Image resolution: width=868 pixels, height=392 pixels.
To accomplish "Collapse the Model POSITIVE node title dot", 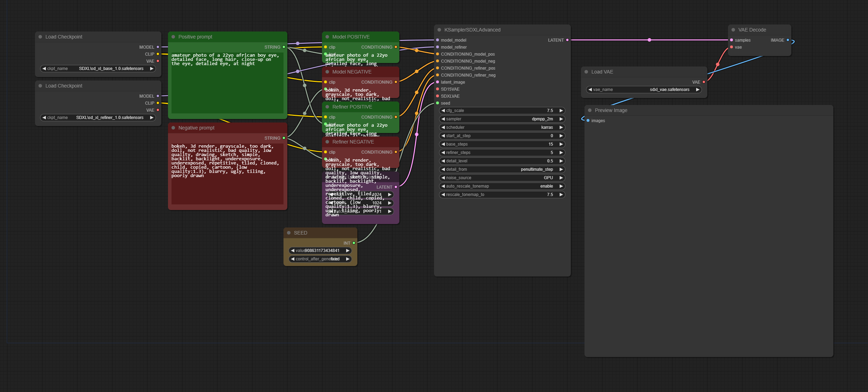I will [327, 37].
